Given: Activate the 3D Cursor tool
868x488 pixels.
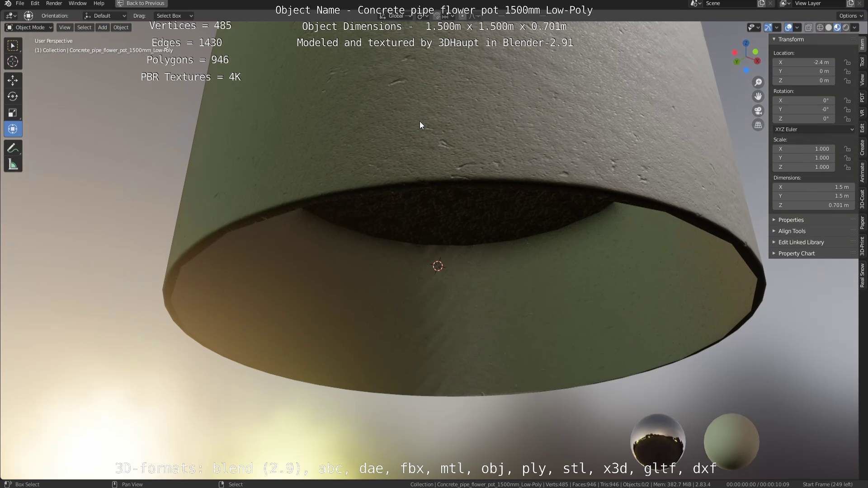Looking at the screenshot, I should 13,61.
